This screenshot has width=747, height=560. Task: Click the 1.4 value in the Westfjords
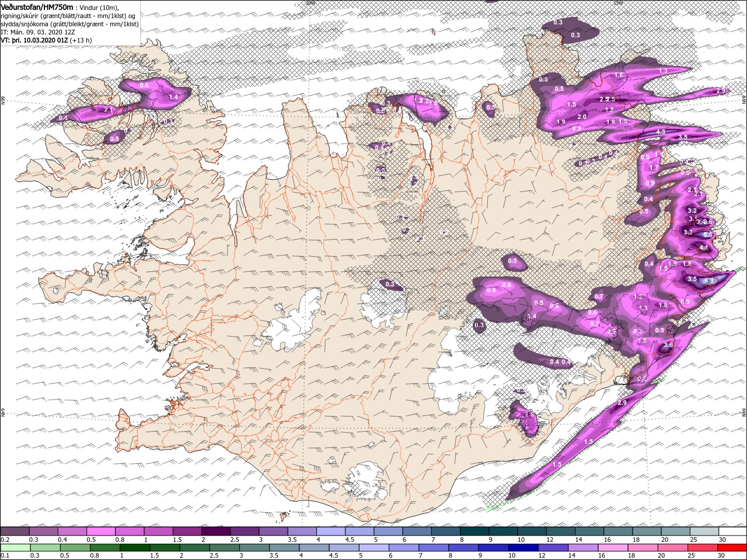(x=173, y=97)
